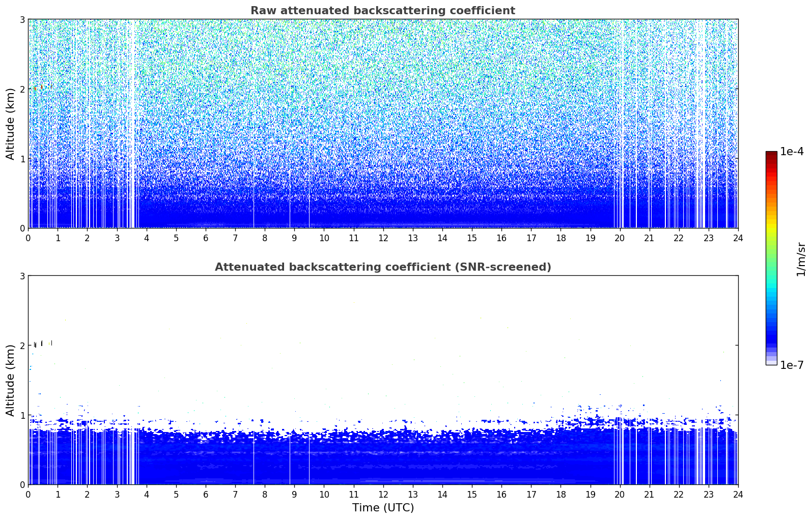Click hour tick '0' on bottom time axis
The image size is (812, 519).
(x=28, y=494)
